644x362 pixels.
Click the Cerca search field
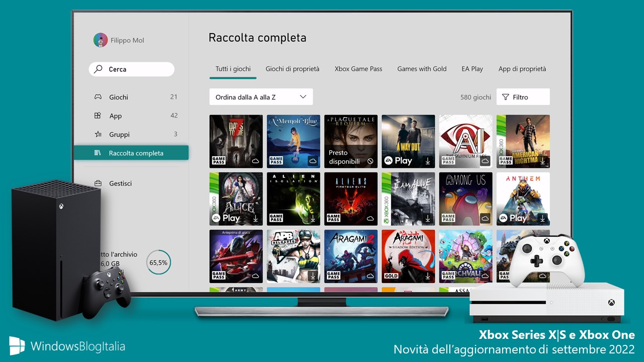coord(132,69)
